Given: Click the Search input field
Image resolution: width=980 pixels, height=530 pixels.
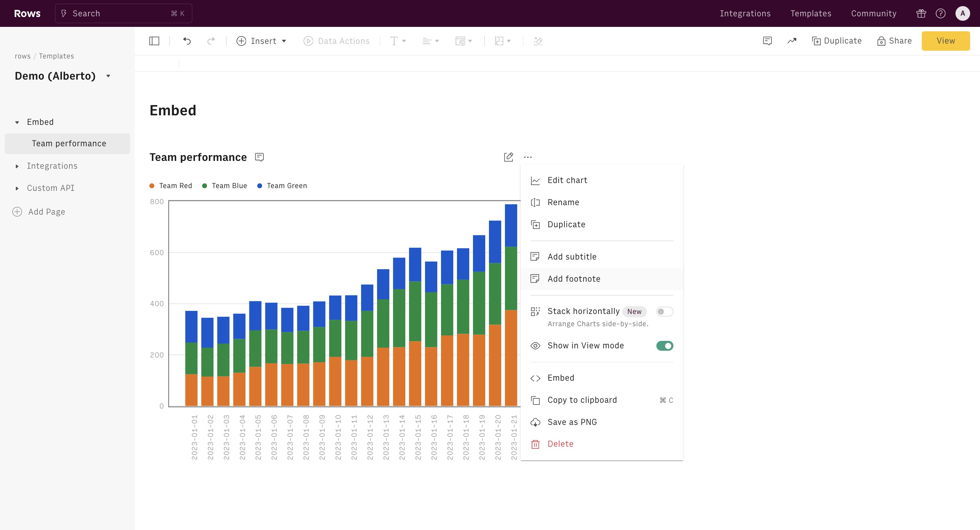Looking at the screenshot, I should click(x=123, y=14).
